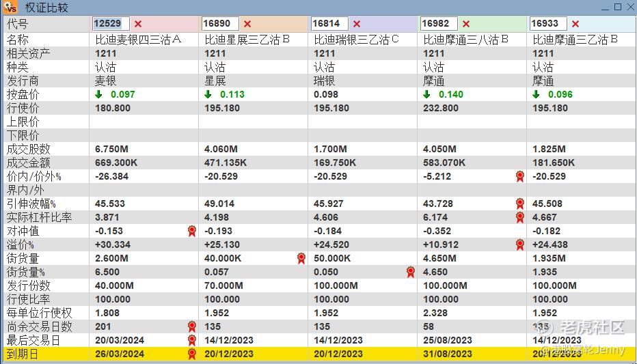Select the 溢价% row label
Image resolution: width=637 pixels, height=364 pixels.
pyautogui.click(x=21, y=244)
